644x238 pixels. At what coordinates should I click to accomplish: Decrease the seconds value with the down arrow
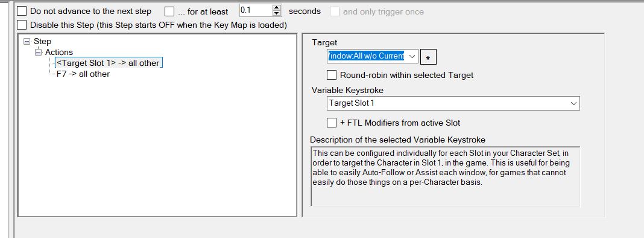coord(277,13)
